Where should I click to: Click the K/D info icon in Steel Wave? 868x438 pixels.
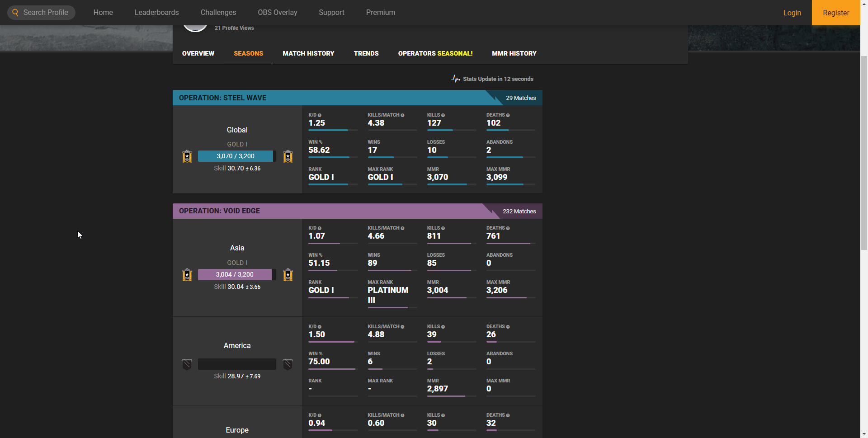[x=320, y=115]
